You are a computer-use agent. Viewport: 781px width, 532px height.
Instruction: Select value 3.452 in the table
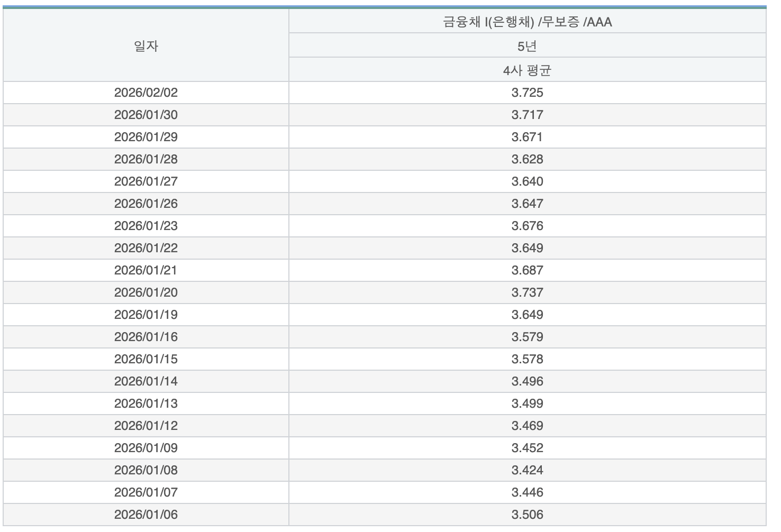click(x=528, y=448)
